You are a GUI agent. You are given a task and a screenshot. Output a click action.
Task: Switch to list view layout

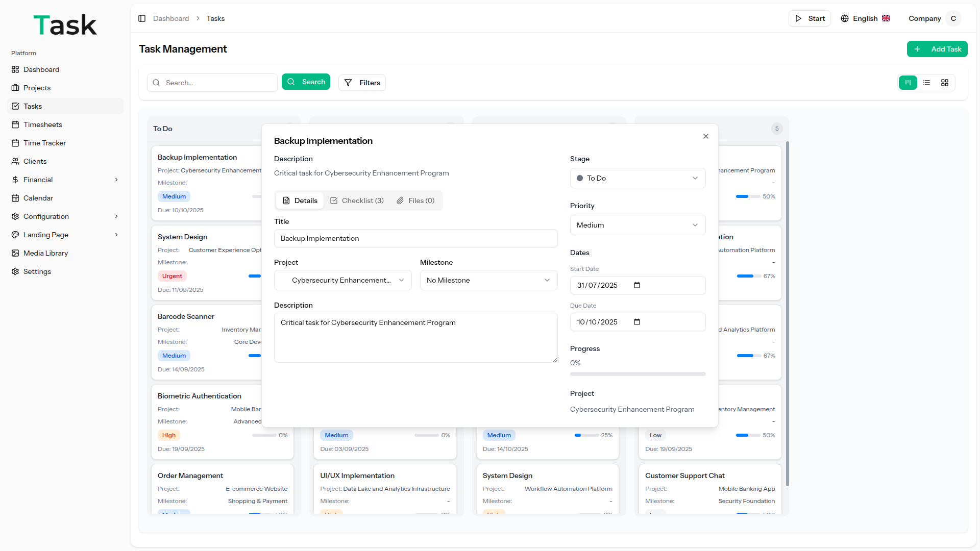tap(926, 83)
